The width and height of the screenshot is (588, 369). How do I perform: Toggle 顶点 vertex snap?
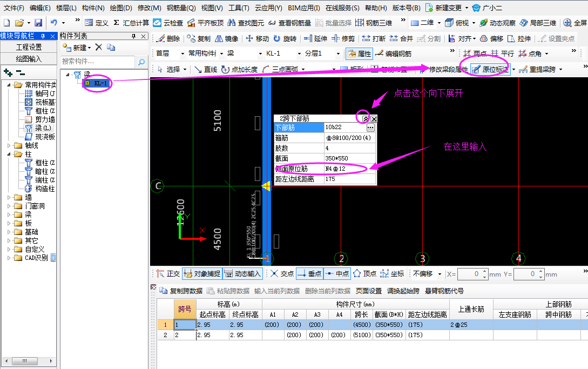[x=364, y=274]
